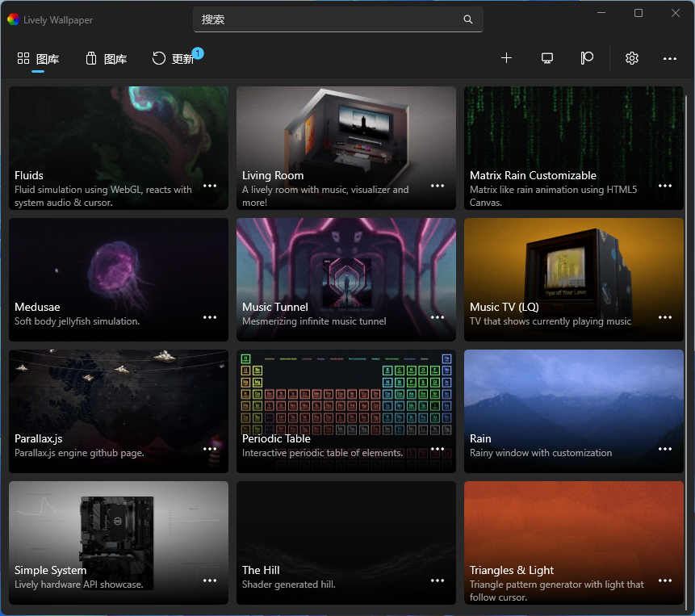
Task: Select the Medusae jellyfish wallpaper
Action: click(119, 266)
